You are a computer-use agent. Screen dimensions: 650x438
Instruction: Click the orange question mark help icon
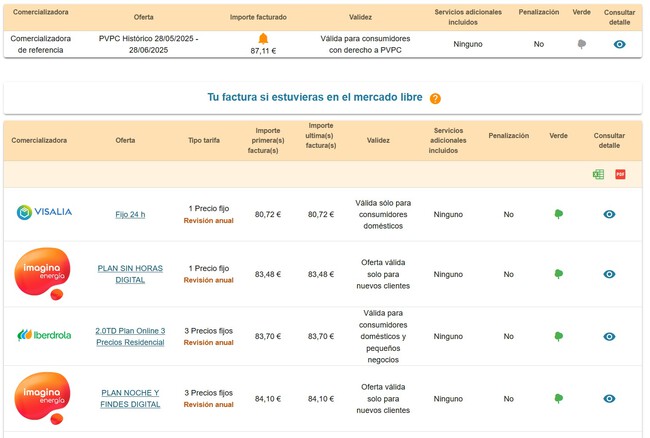coord(435,99)
